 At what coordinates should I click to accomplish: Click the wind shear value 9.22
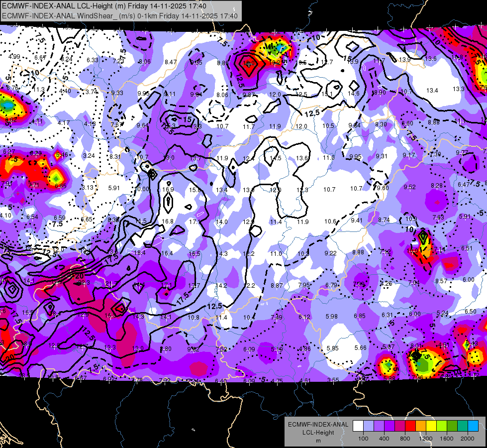coord(330,253)
